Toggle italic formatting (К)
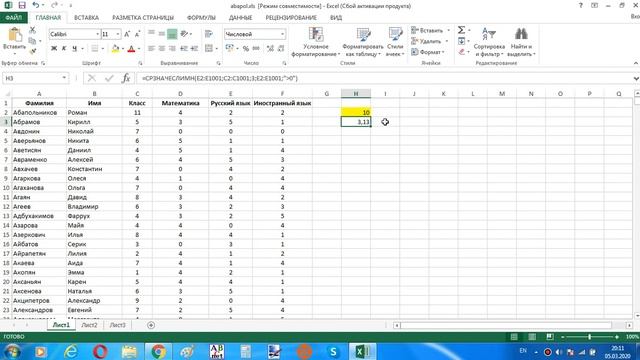 pos(64,49)
